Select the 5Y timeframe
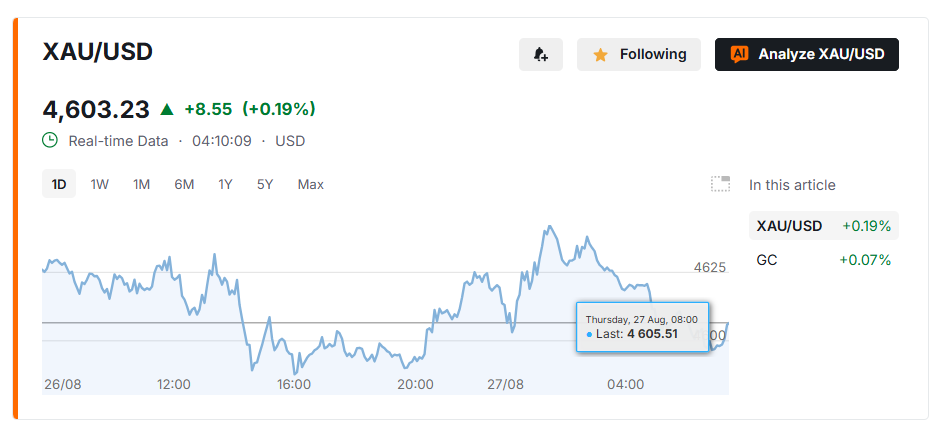The width and height of the screenshot is (944, 427). point(265,184)
